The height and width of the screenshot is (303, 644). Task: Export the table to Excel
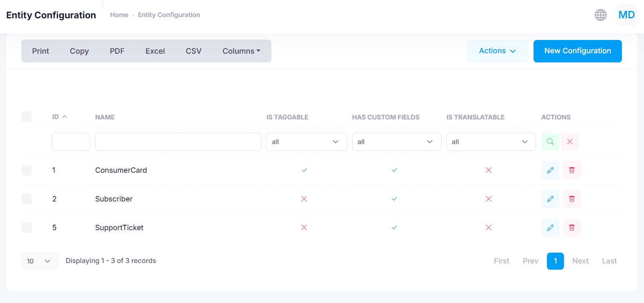[155, 51]
